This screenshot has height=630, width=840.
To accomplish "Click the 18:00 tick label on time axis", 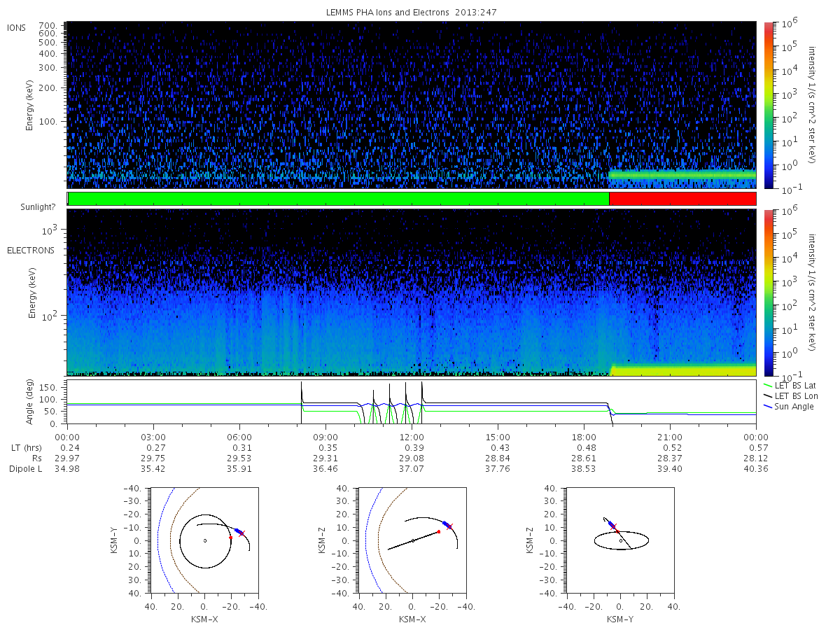I will [584, 437].
